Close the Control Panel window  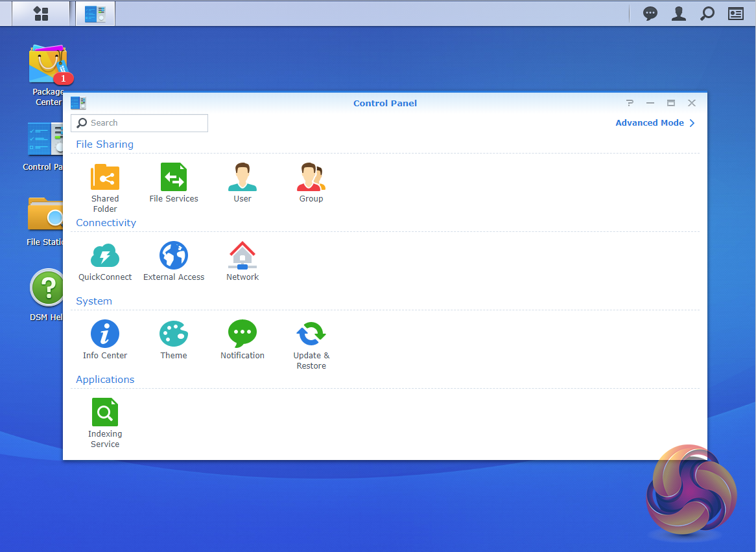tap(691, 103)
